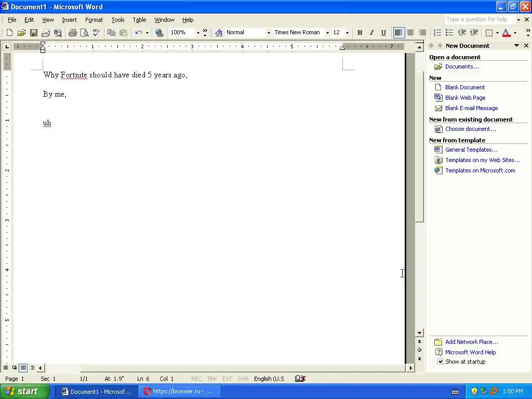Open a file using the toolbar folder icon
The image size is (532, 399).
coord(22,33)
